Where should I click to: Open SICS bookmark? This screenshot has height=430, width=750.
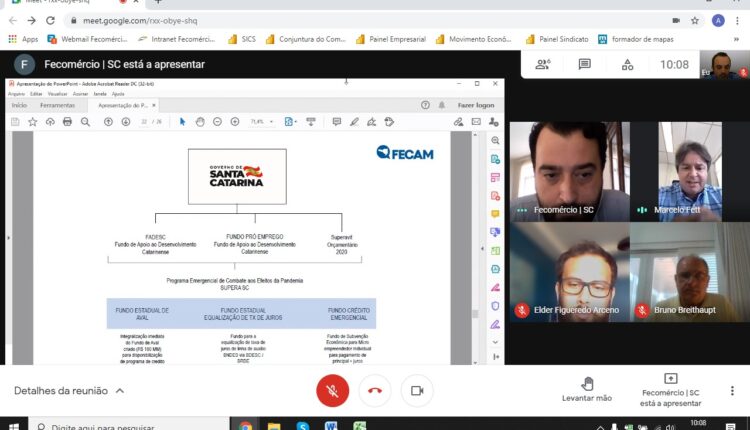coord(242,39)
